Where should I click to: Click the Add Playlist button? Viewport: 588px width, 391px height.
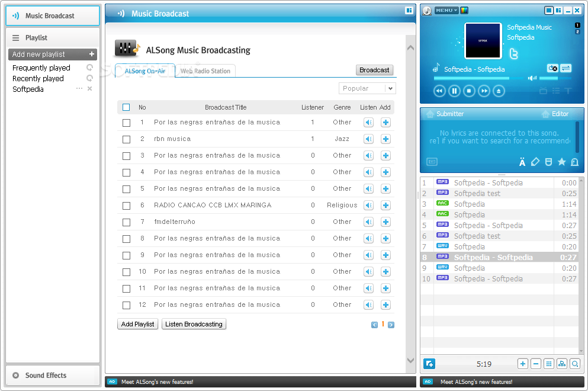(137, 324)
